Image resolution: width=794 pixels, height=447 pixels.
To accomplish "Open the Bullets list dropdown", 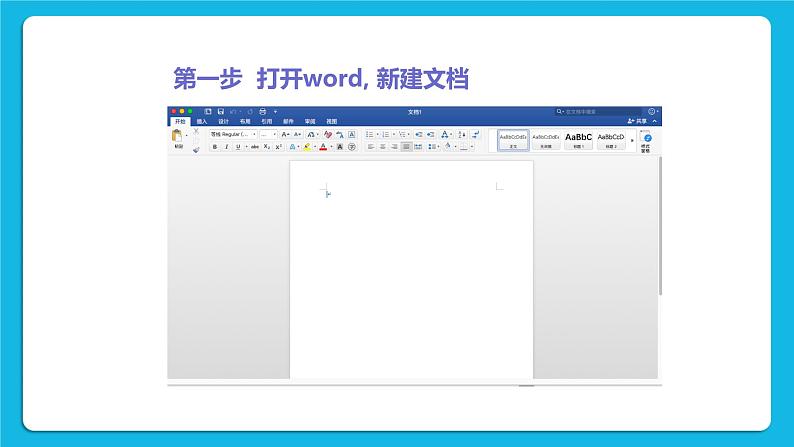I will tap(378, 134).
